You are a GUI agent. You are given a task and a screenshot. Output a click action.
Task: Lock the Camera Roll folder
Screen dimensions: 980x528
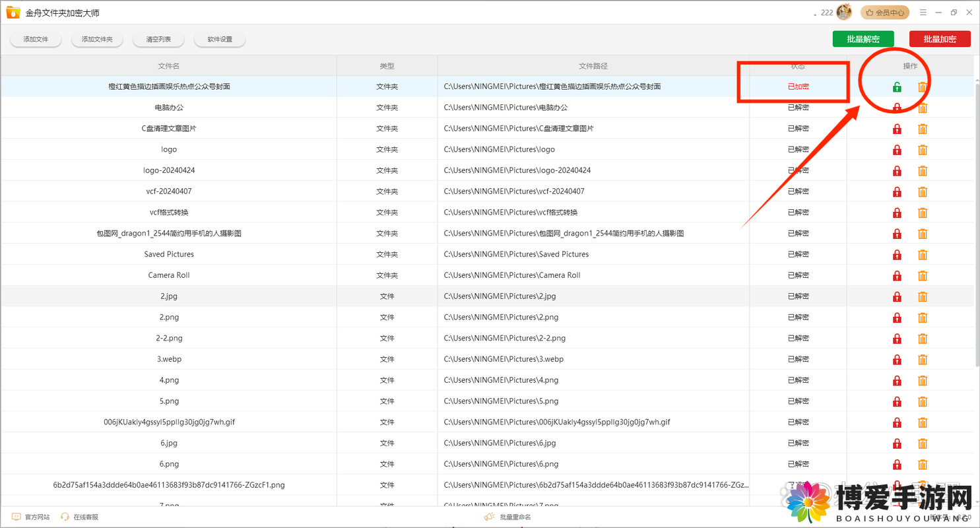(897, 275)
